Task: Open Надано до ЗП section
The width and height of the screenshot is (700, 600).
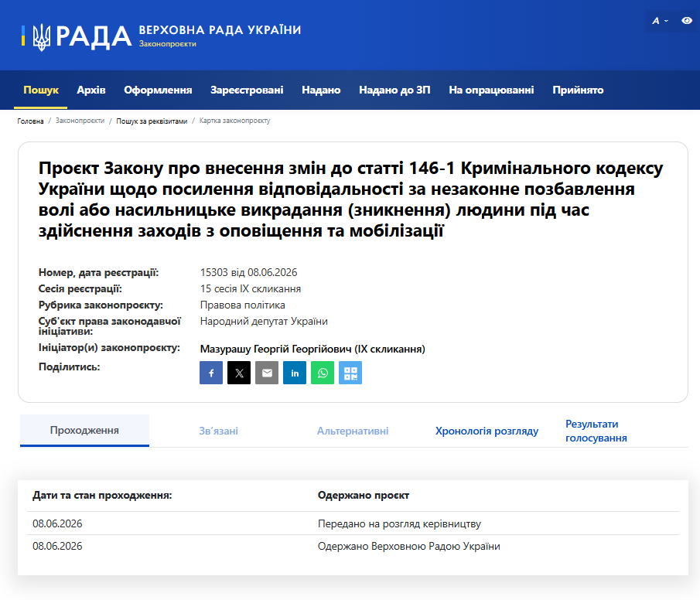Action: (x=394, y=90)
